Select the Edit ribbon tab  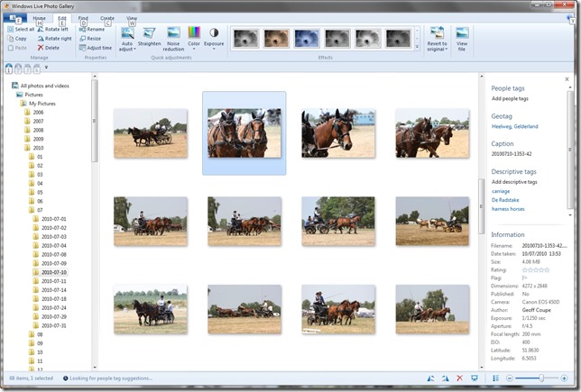62,18
